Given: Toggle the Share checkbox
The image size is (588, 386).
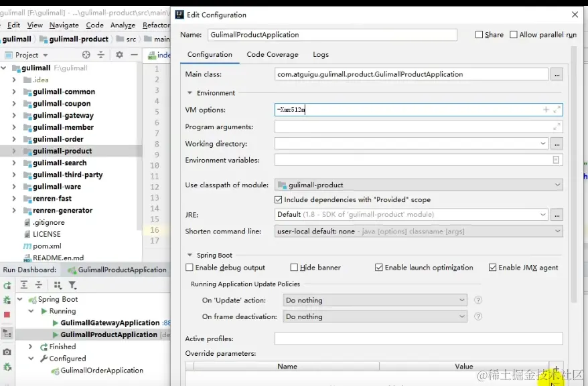Looking at the screenshot, I should point(479,35).
